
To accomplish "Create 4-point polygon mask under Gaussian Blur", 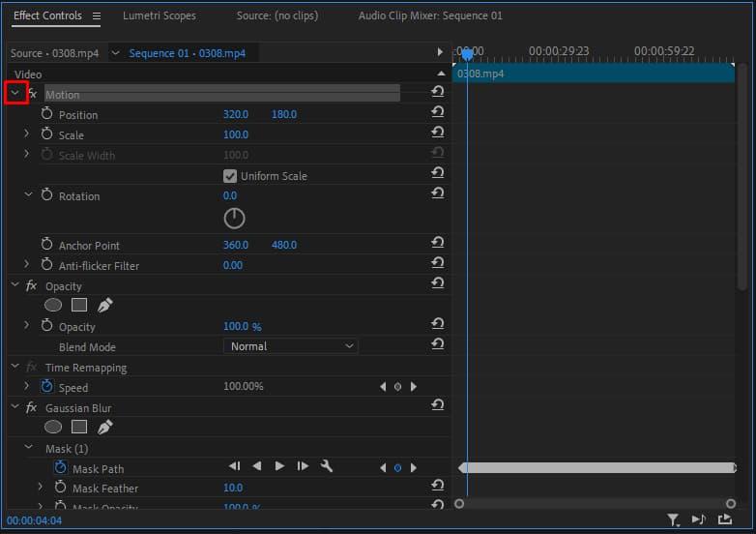I will (x=79, y=427).
